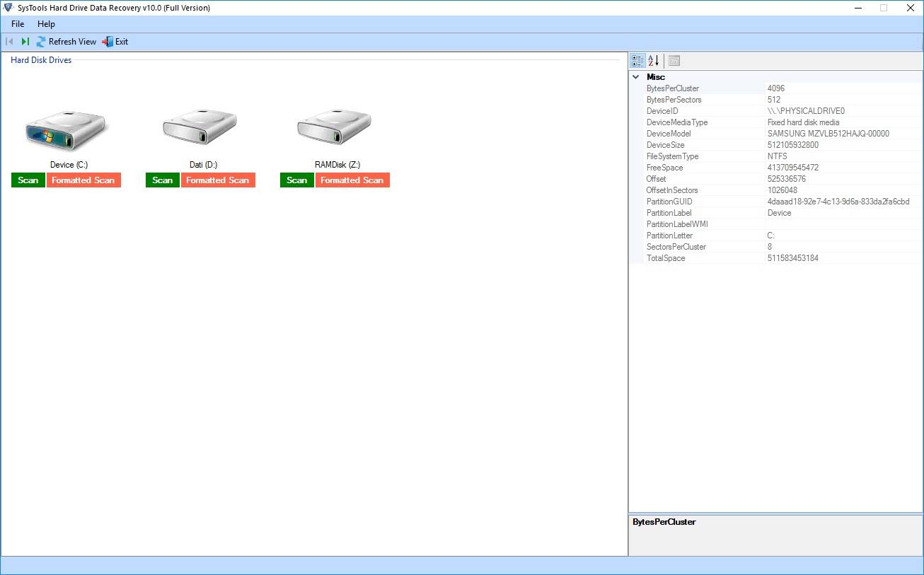Select the DeviceID property row
Viewport: 924px width, 575px height.
click(776, 111)
